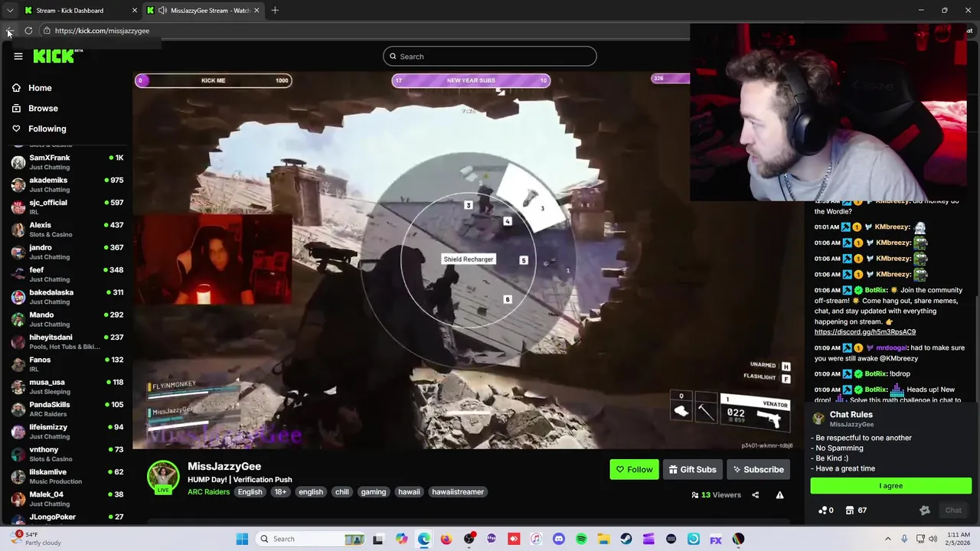Open the Discord invite link in chat

click(865, 332)
